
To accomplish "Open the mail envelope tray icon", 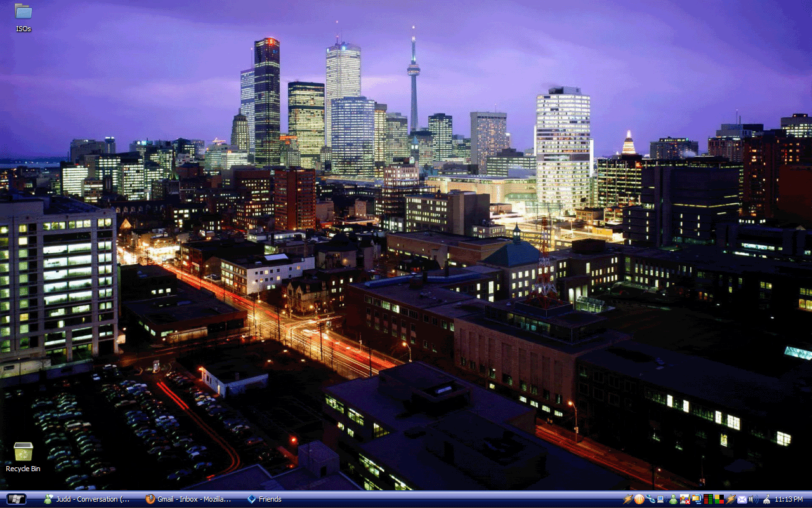I will coord(742,499).
